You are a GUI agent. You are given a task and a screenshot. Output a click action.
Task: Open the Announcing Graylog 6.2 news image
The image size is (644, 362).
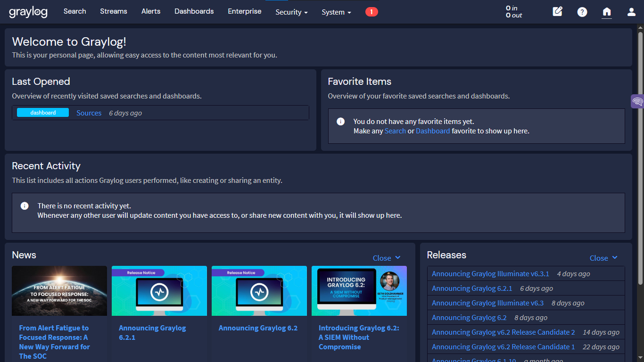[x=259, y=291]
